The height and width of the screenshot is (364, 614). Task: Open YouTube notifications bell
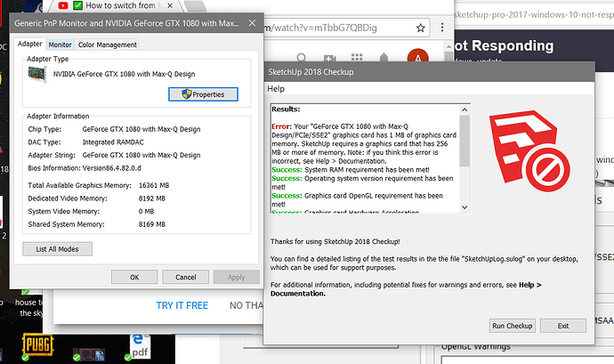point(384,59)
